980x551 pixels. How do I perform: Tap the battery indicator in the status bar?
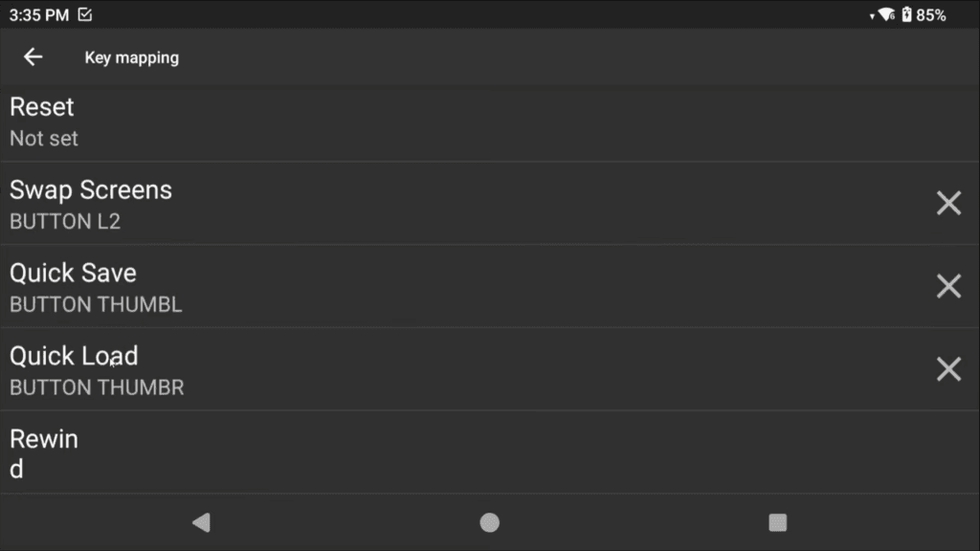click(x=907, y=14)
